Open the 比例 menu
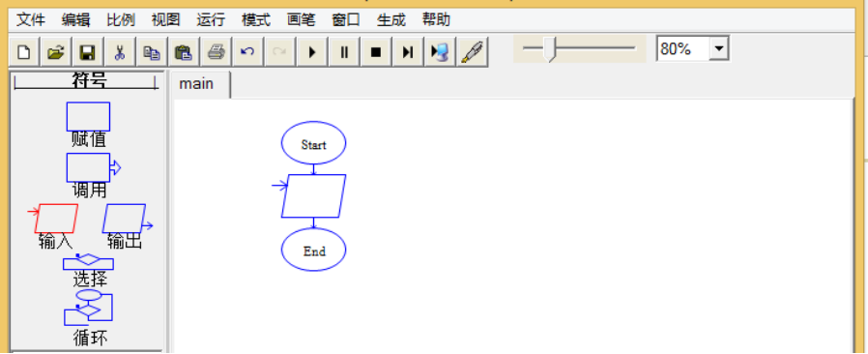Image resolution: width=868 pixels, height=354 pixels. click(x=121, y=20)
